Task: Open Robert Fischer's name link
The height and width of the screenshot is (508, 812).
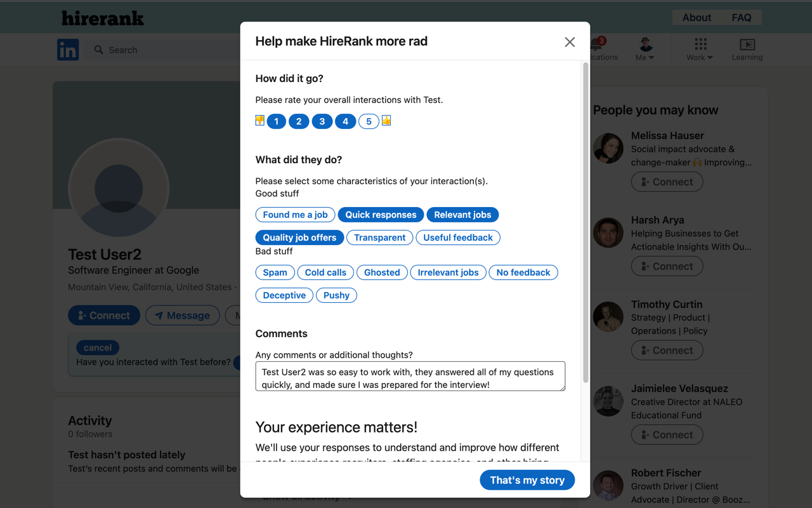Action: (x=666, y=473)
